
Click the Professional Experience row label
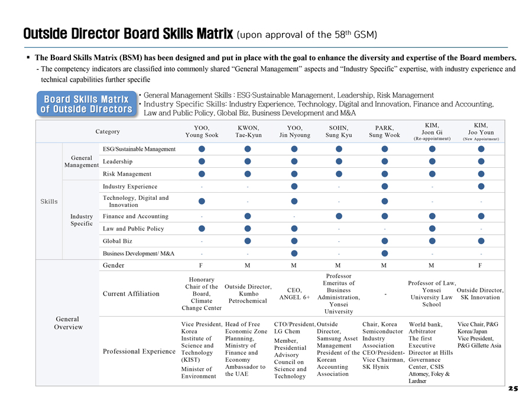pyautogui.click(x=138, y=351)
